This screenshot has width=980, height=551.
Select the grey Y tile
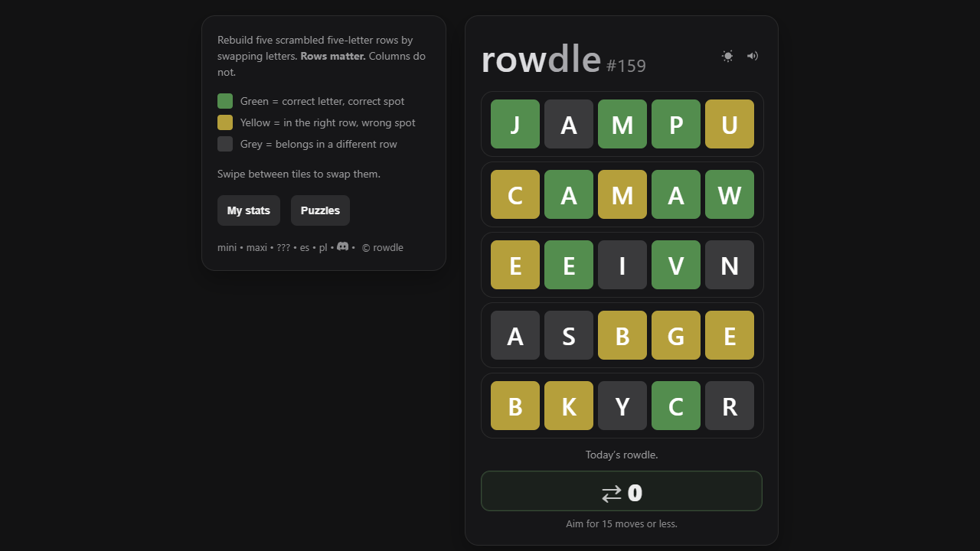tap(622, 406)
